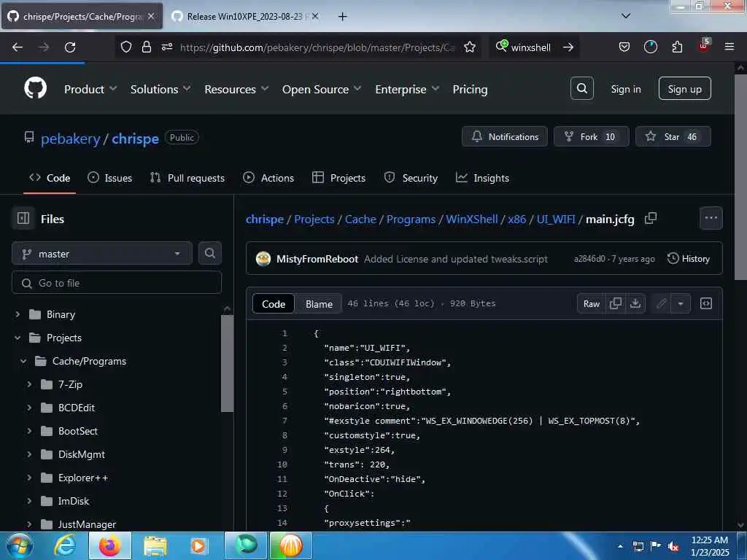Expand the 7-Zip folder
747x560 pixels.
[x=29, y=384]
